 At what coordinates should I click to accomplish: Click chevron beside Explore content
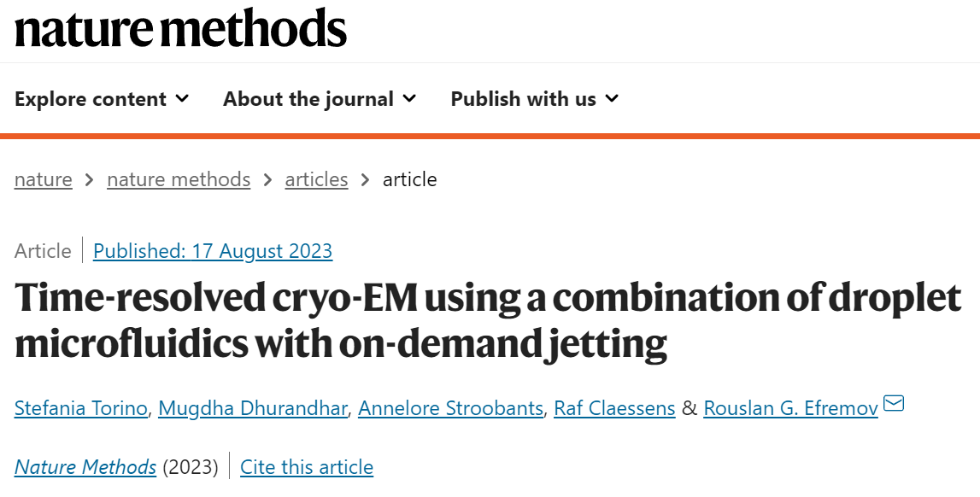(x=182, y=98)
